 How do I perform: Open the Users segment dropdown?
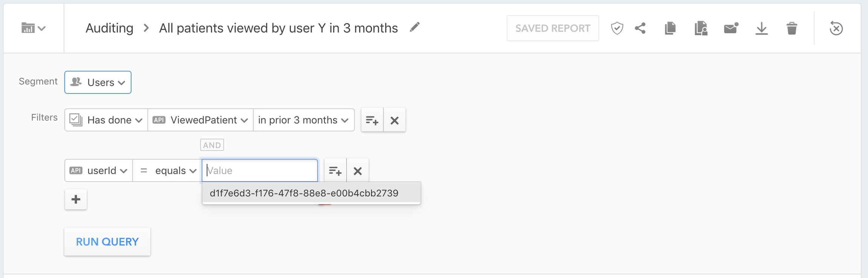tap(98, 82)
